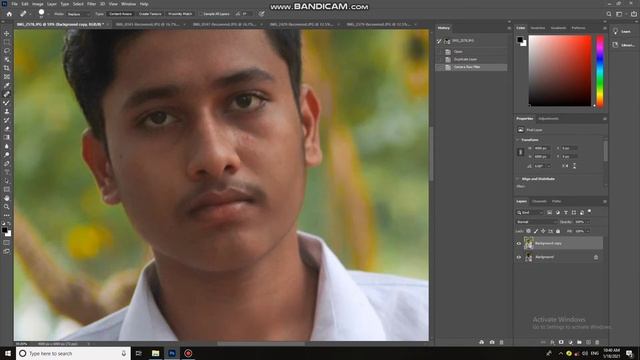Select the Spot Healing Brush tool

pyautogui.click(x=7, y=94)
